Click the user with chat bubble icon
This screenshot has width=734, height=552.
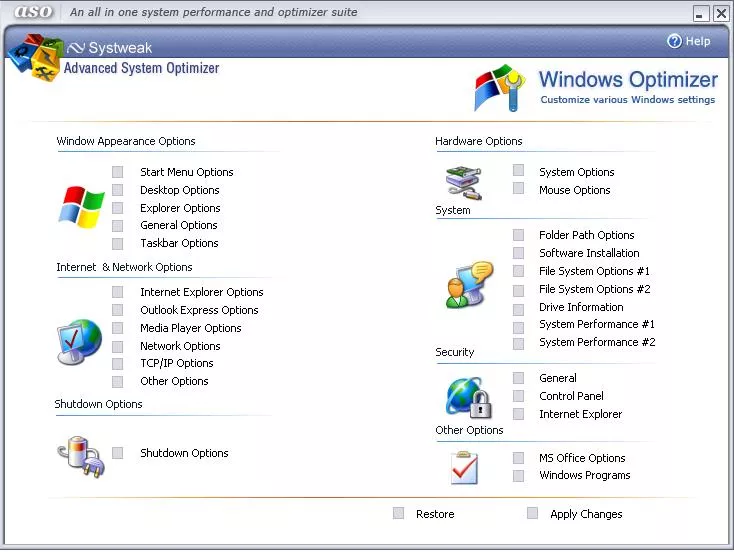point(470,285)
